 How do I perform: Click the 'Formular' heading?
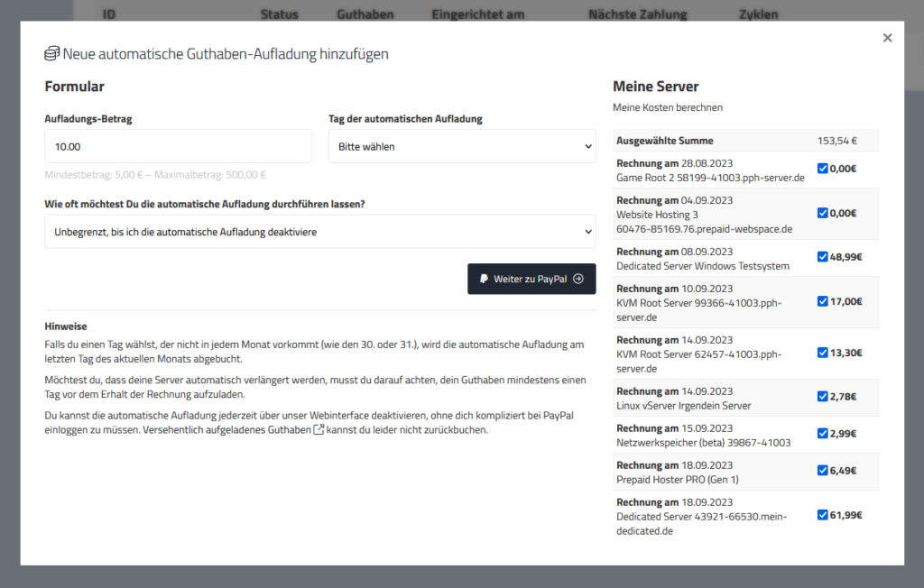pos(74,86)
